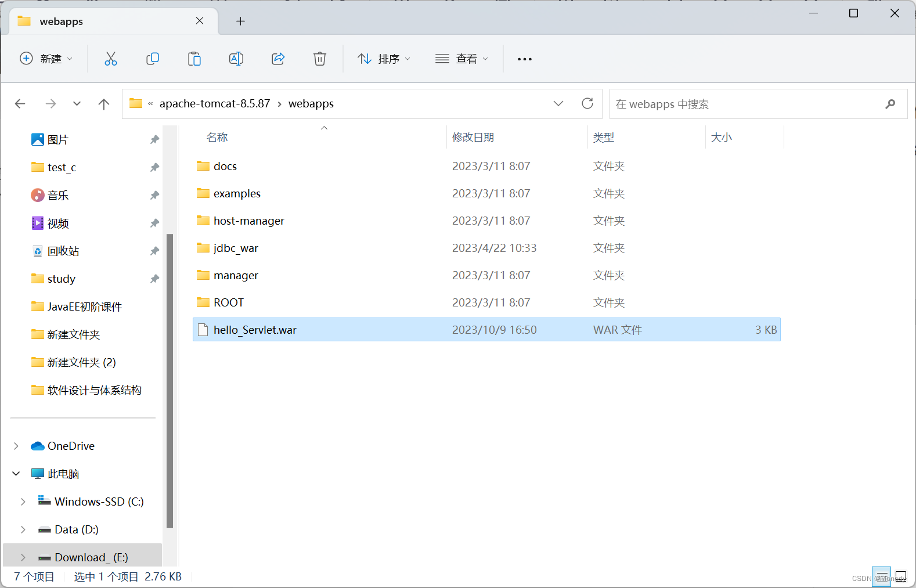Image resolution: width=916 pixels, height=588 pixels.
Task: Click the navigation pane scrollbar
Action: pyautogui.click(x=170, y=381)
